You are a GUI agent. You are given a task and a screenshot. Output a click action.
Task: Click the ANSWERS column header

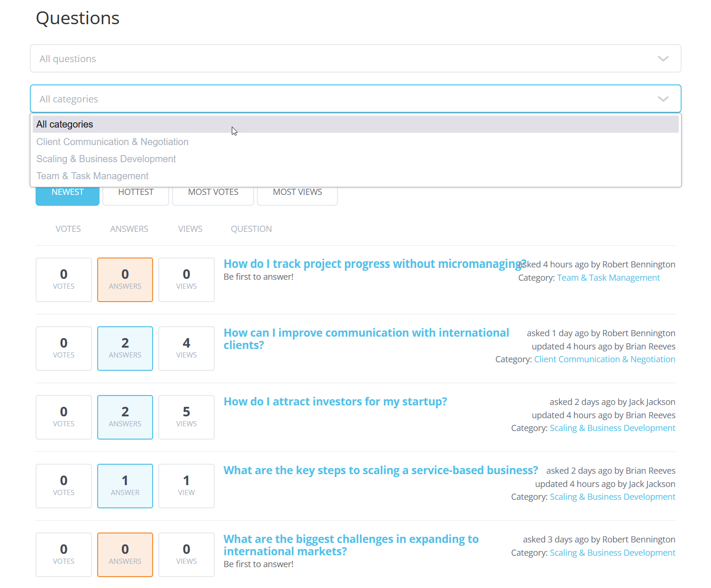tap(129, 229)
